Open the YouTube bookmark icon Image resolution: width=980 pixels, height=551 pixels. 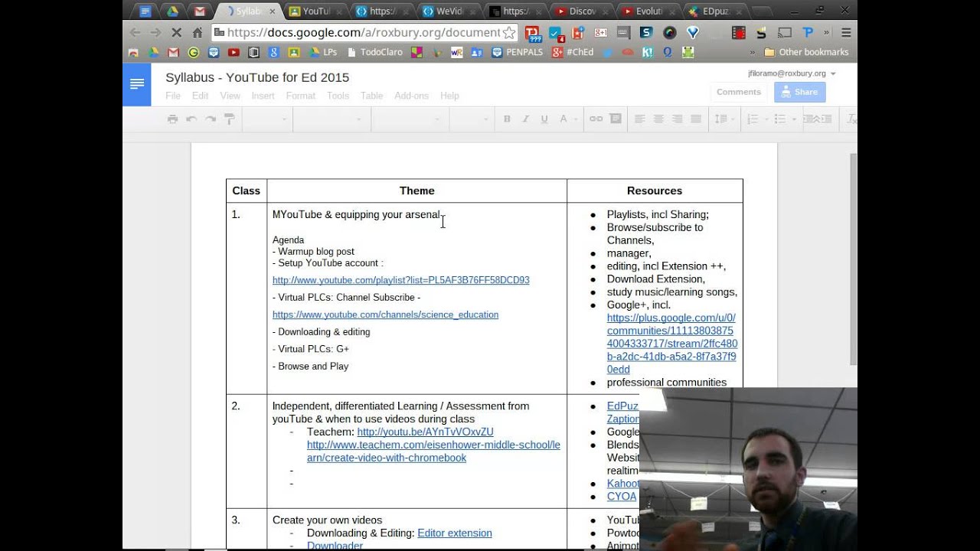[234, 53]
